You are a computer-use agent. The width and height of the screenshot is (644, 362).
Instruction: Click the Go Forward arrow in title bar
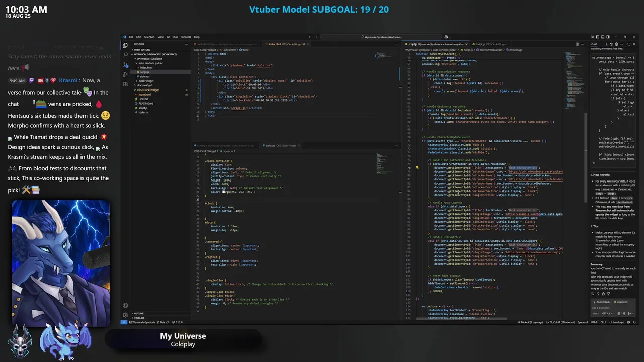(316, 37)
